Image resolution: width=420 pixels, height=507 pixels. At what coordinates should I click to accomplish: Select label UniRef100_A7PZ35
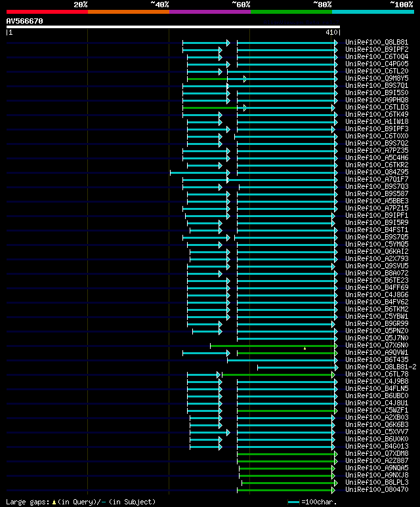(x=377, y=150)
